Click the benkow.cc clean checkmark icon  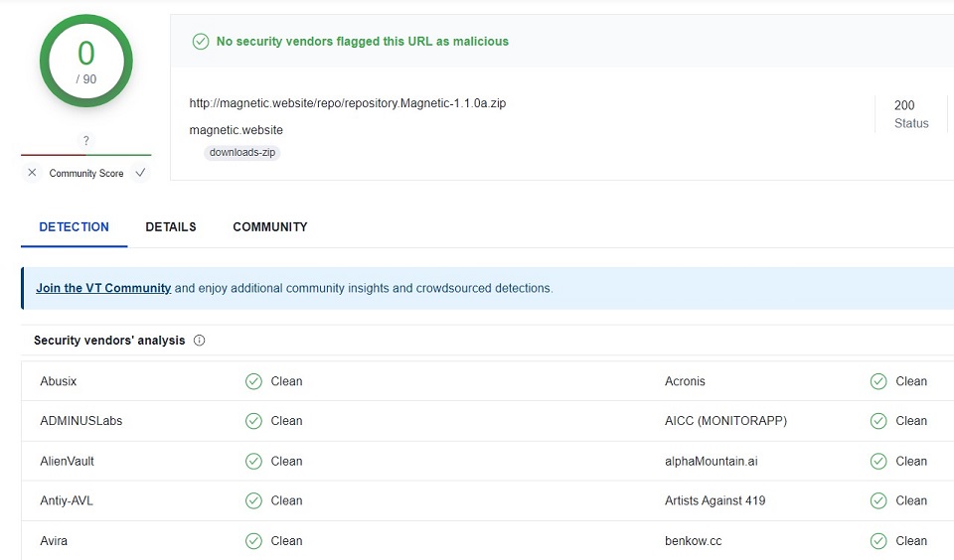[x=878, y=540]
